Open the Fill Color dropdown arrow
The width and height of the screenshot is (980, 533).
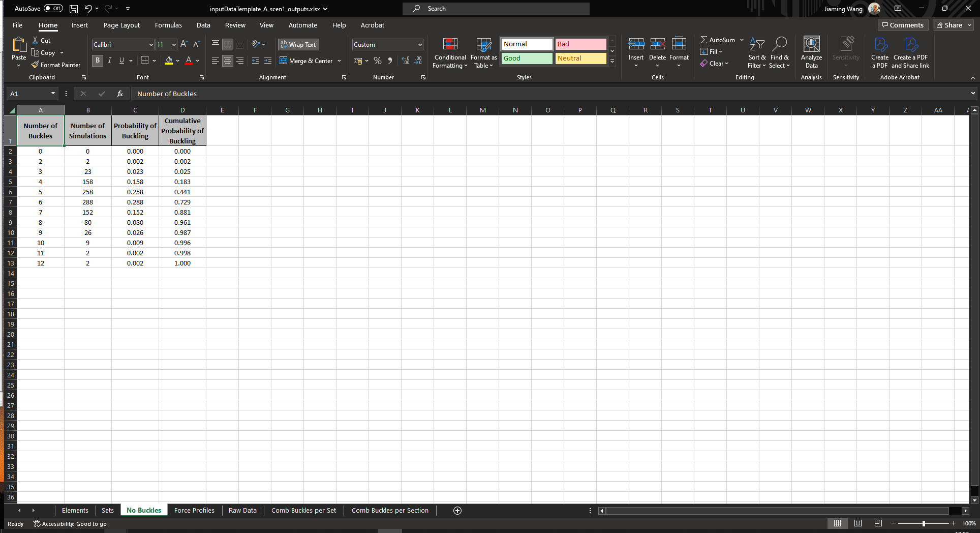[177, 61]
